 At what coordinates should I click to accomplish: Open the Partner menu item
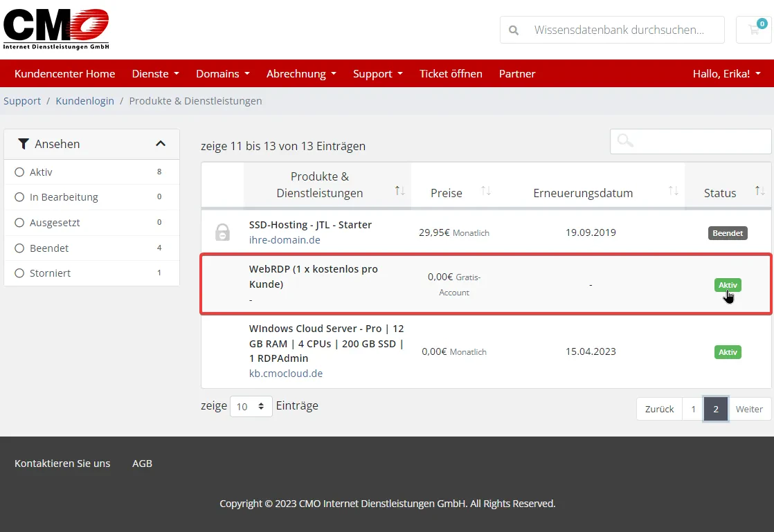pyautogui.click(x=517, y=73)
